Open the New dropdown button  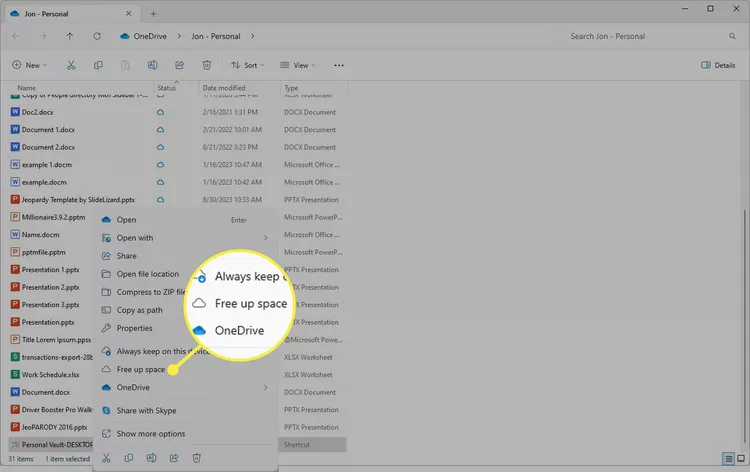[30, 65]
